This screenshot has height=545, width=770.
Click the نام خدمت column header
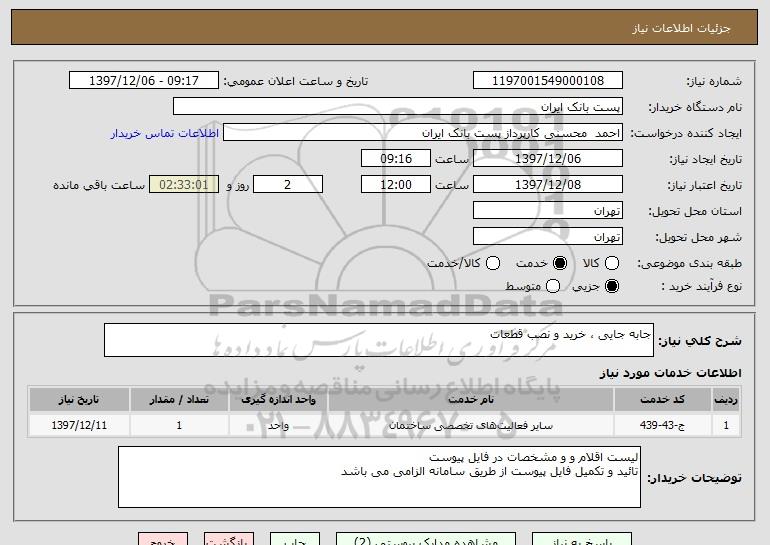[x=471, y=400]
